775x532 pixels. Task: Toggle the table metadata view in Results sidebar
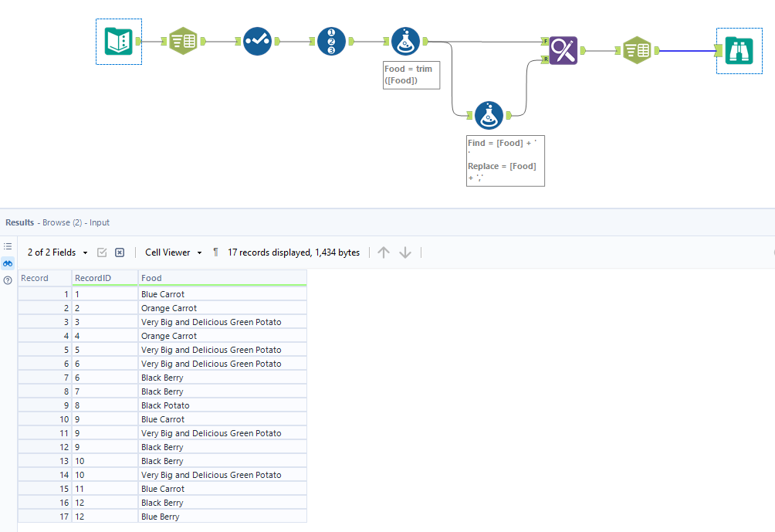click(8, 246)
